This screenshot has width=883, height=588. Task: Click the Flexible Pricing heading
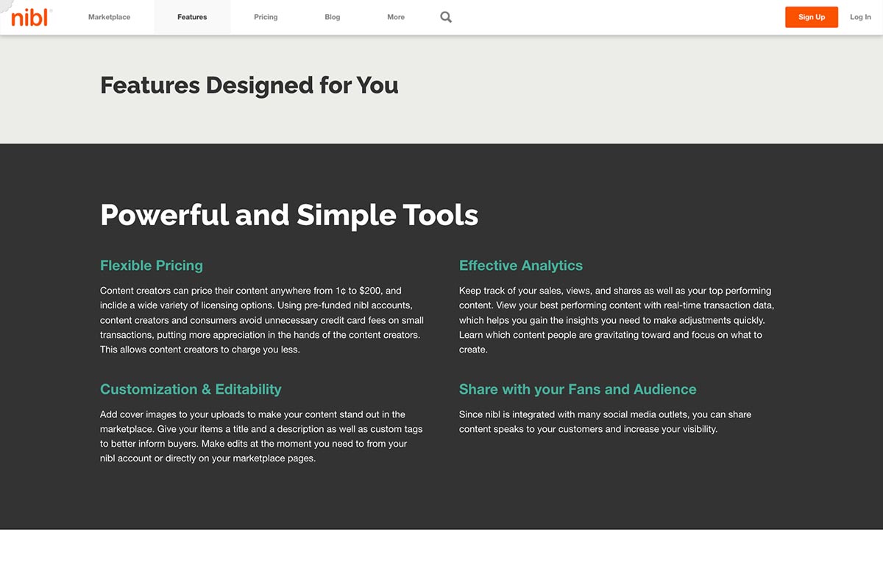(x=152, y=266)
